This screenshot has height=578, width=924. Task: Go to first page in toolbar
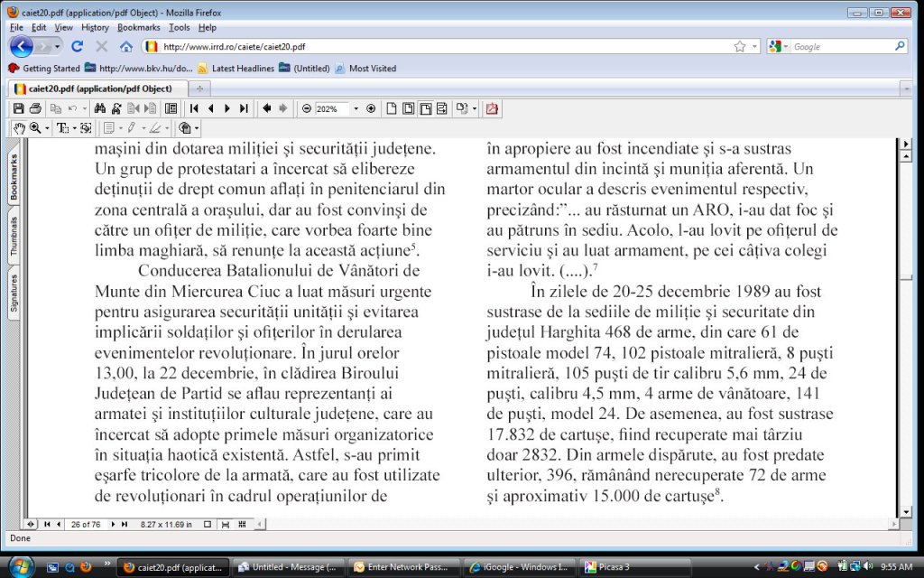click(x=194, y=108)
